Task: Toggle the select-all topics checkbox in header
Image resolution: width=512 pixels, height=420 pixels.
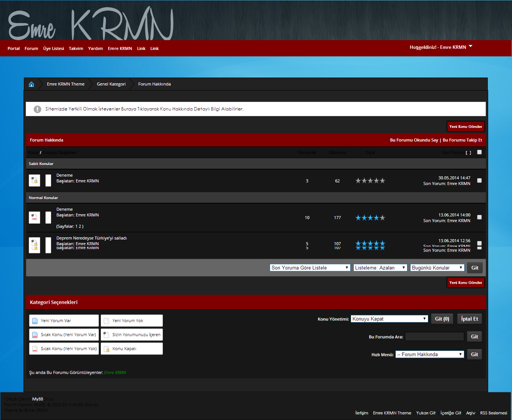Action: [x=479, y=152]
